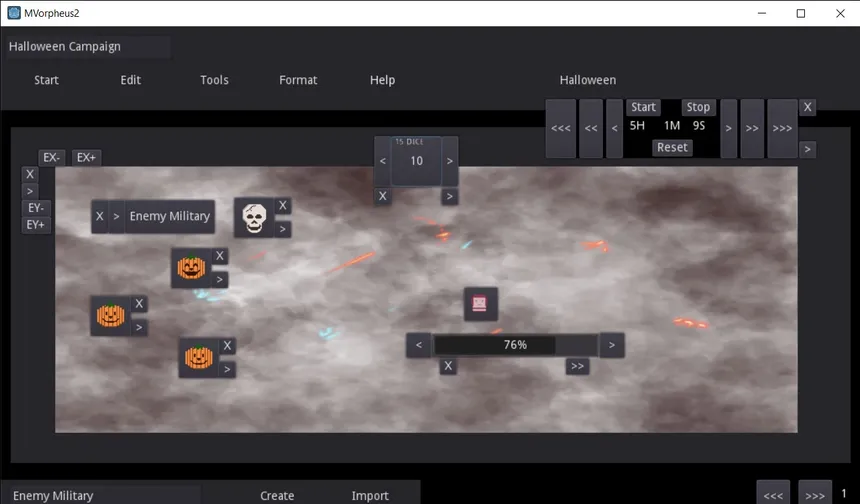Click the leftmost pumpkin token
Viewport: 860px width, 504px height.
111,315
